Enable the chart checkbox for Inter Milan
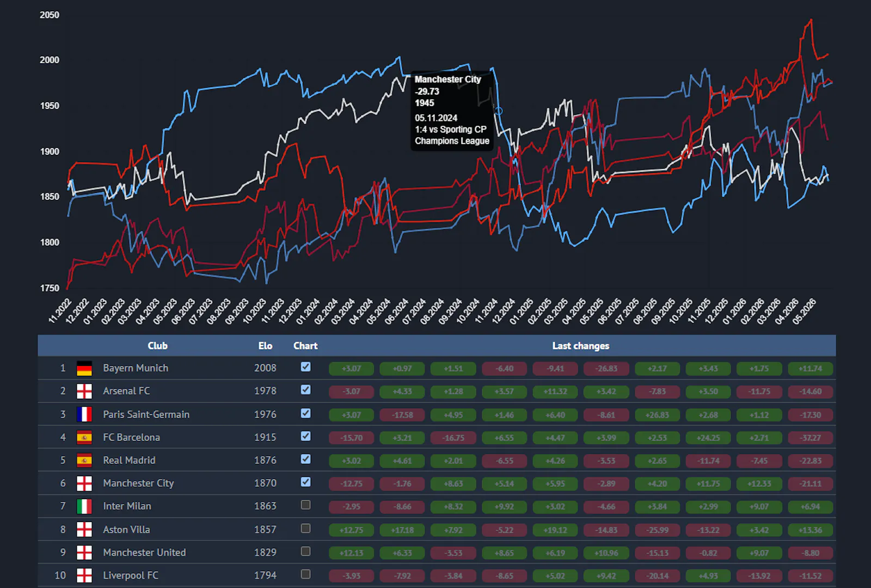871x588 pixels. [x=306, y=505]
